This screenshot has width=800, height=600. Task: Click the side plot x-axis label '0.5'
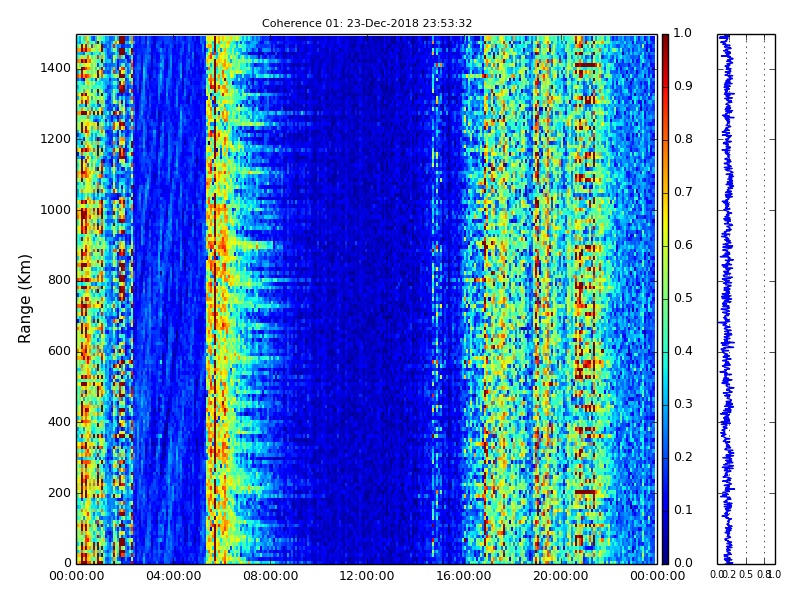click(x=746, y=574)
